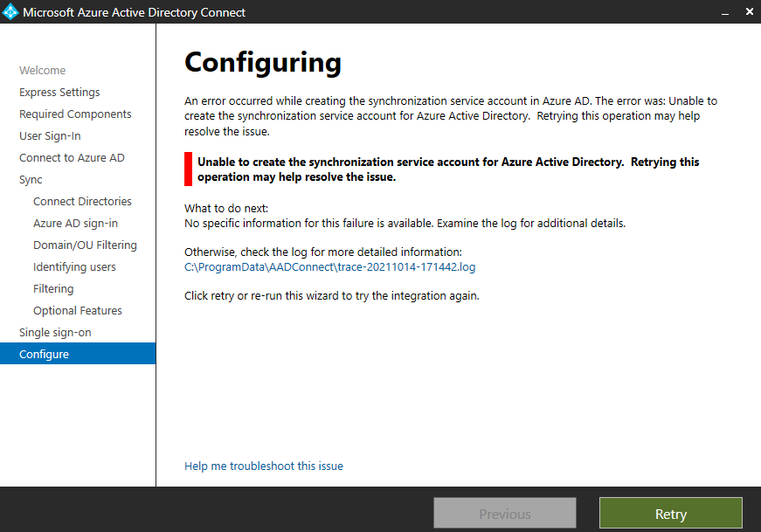The width and height of the screenshot is (761, 532).
Task: Select Optional Features sub-step
Action: (x=78, y=311)
